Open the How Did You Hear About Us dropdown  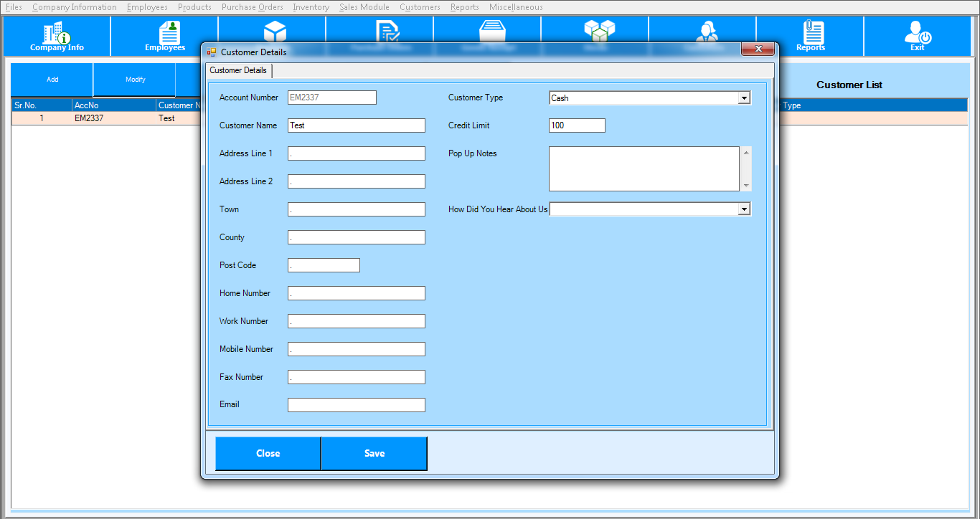coord(744,209)
